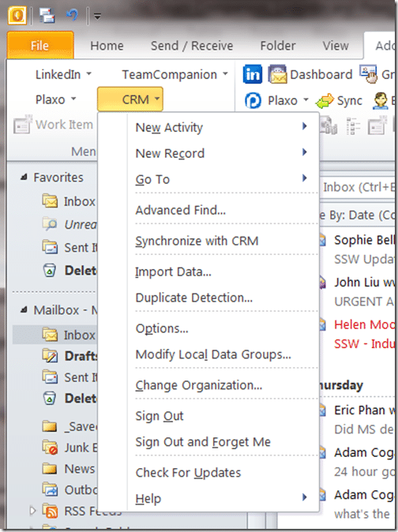398x532 pixels.
Task: Switch to the Send / Receive tab
Action: pyautogui.click(x=192, y=46)
